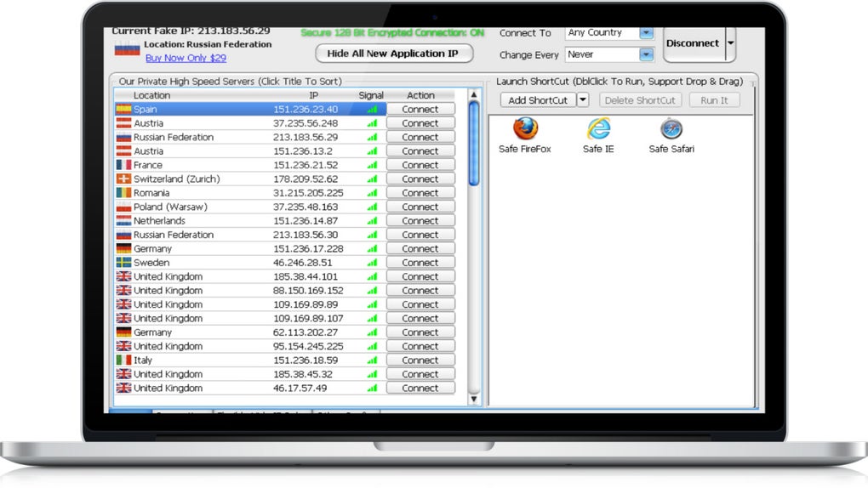The height and width of the screenshot is (488, 868).
Task: Click the server list scroll down arrow
Action: click(474, 399)
